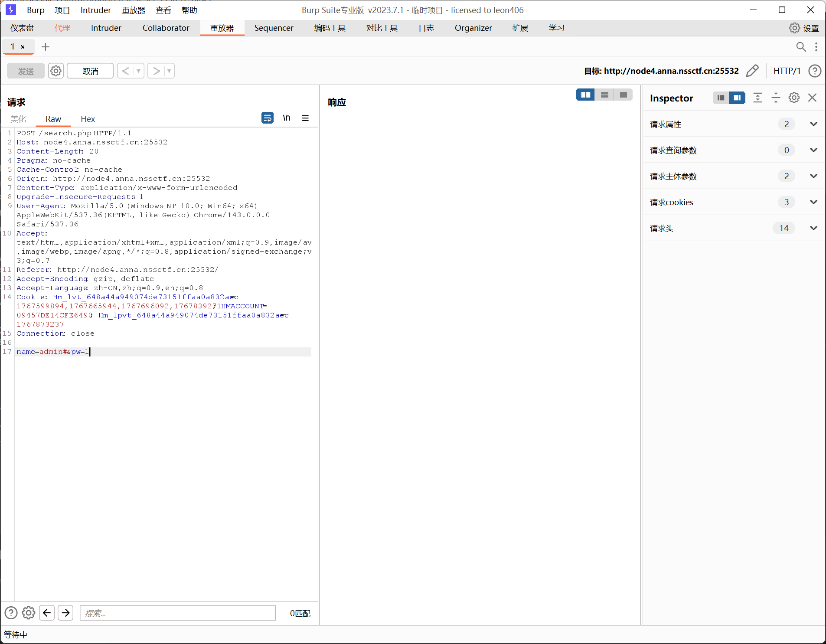Close the Inspector panel
826x644 pixels.
[x=812, y=98]
